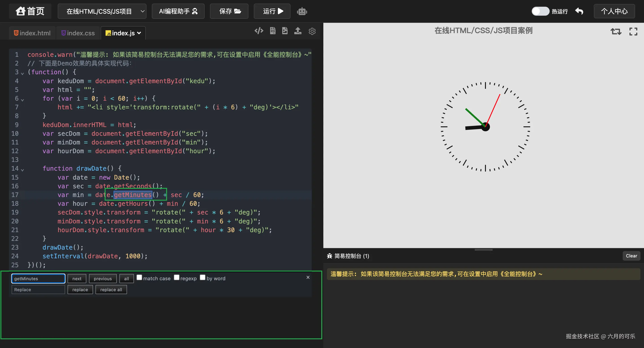Switch to the index.html tab
Viewport: 644px width, 348px height.
[x=32, y=33]
